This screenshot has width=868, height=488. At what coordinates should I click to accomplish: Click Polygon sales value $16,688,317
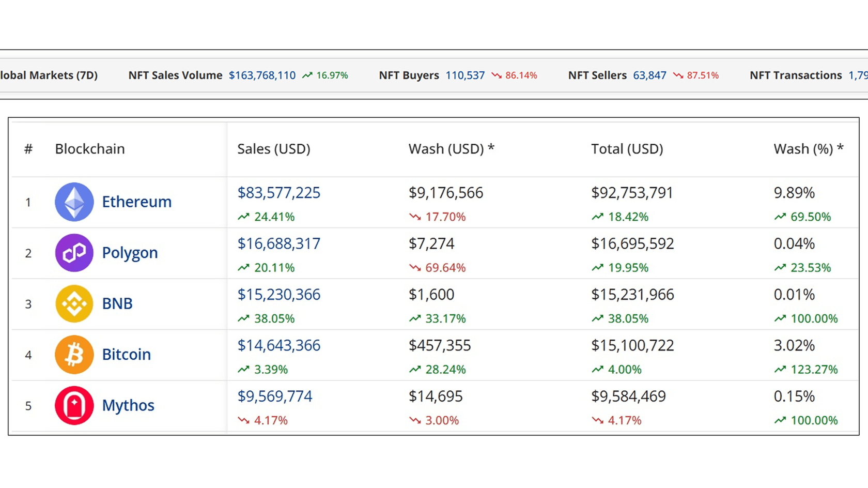[x=278, y=243]
